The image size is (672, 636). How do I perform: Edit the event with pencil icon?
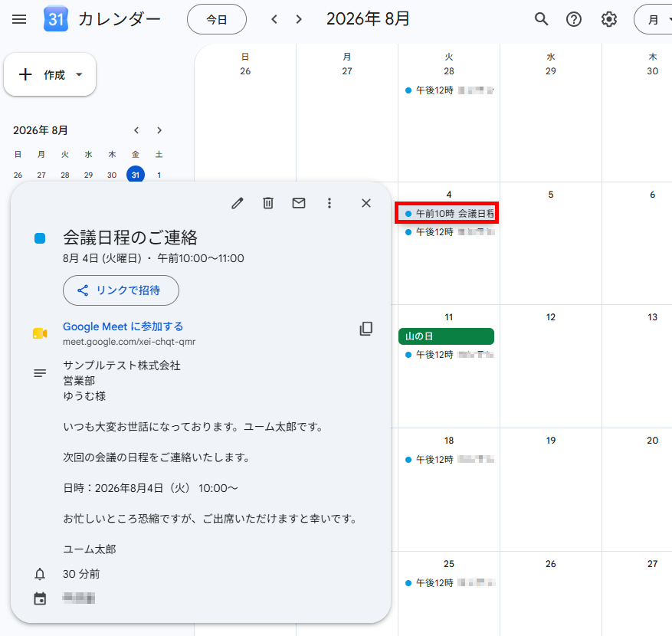tap(238, 203)
